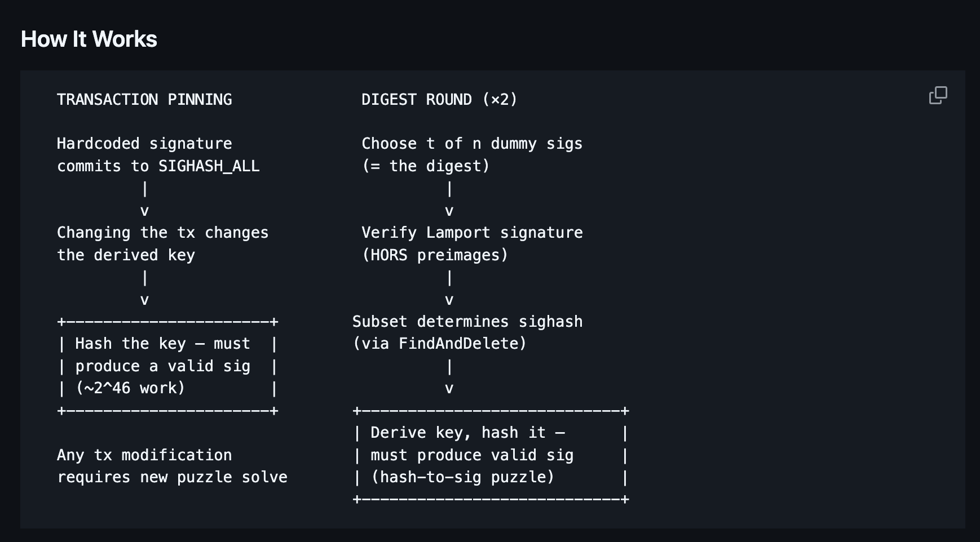This screenshot has height=542, width=980.
Task: Click "Any tx modification" text line
Action: [x=144, y=455]
